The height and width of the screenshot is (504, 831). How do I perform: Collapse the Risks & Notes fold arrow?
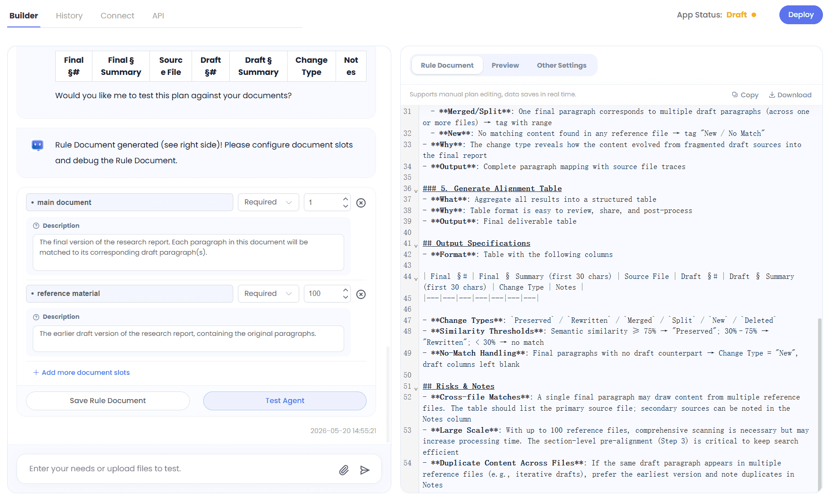pos(416,388)
